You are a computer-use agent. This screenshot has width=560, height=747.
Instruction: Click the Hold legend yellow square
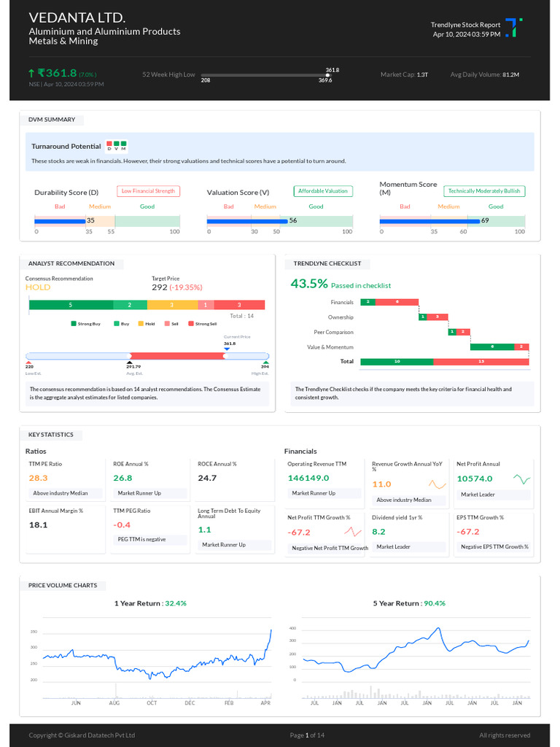coord(141,323)
